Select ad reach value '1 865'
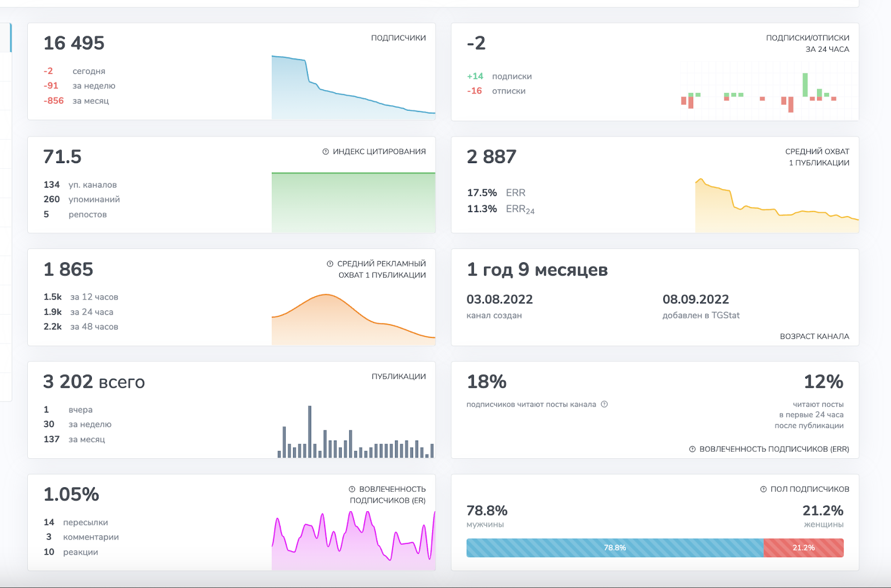891x588 pixels. (68, 269)
